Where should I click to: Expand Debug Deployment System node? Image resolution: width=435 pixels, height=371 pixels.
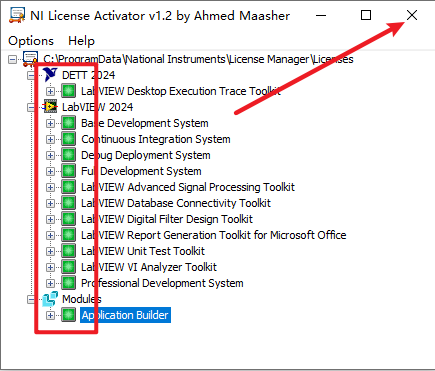click(50, 155)
